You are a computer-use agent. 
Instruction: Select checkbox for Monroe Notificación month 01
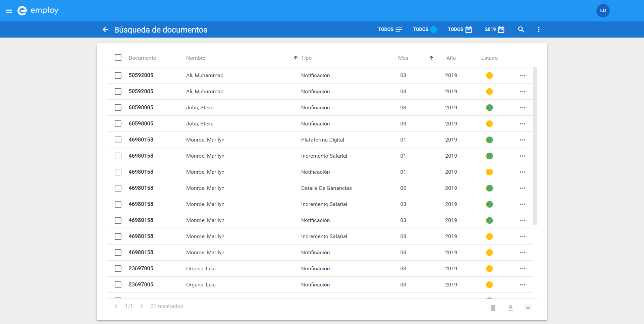point(118,172)
